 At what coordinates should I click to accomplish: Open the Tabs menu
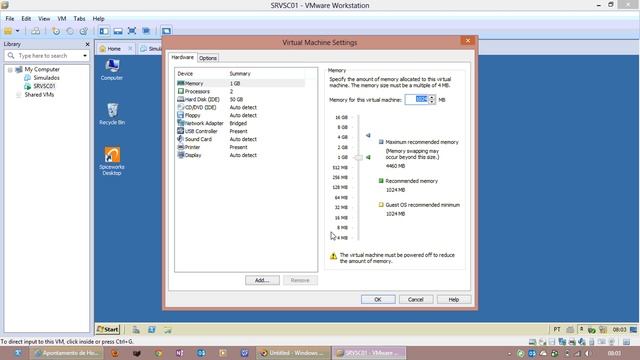[79, 19]
